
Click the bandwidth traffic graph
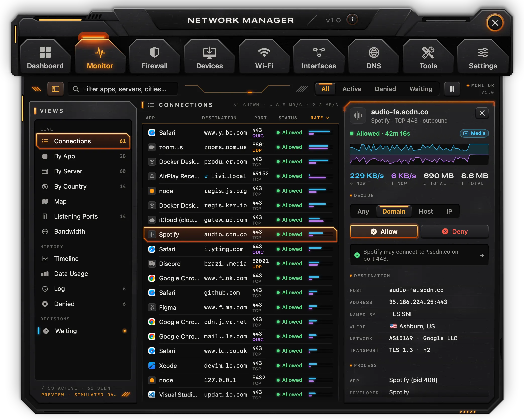pos(419,154)
